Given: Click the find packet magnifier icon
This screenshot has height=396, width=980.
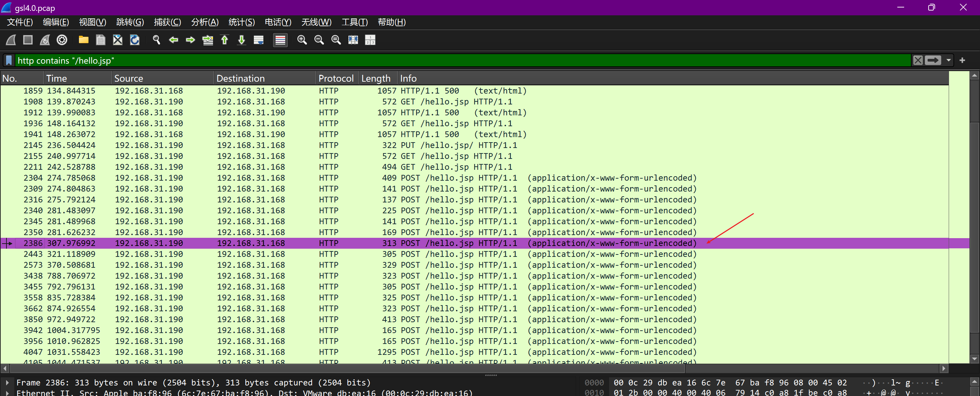Looking at the screenshot, I should coord(157,40).
